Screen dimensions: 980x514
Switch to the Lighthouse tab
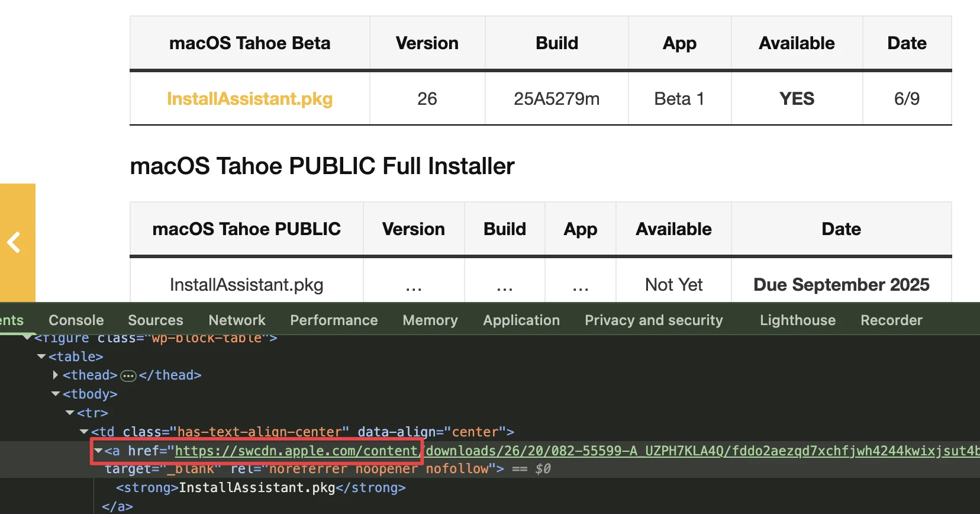[798, 320]
